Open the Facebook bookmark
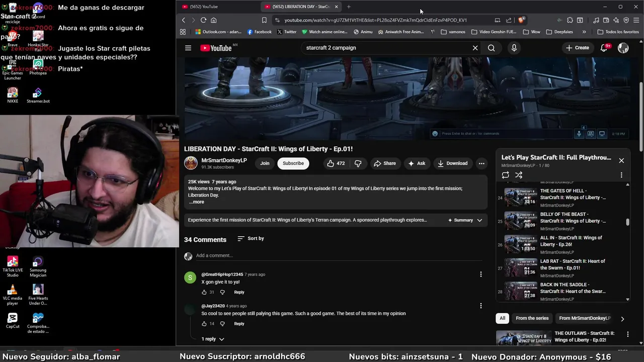Viewport: 644px width, 362px height. pyautogui.click(x=259, y=32)
